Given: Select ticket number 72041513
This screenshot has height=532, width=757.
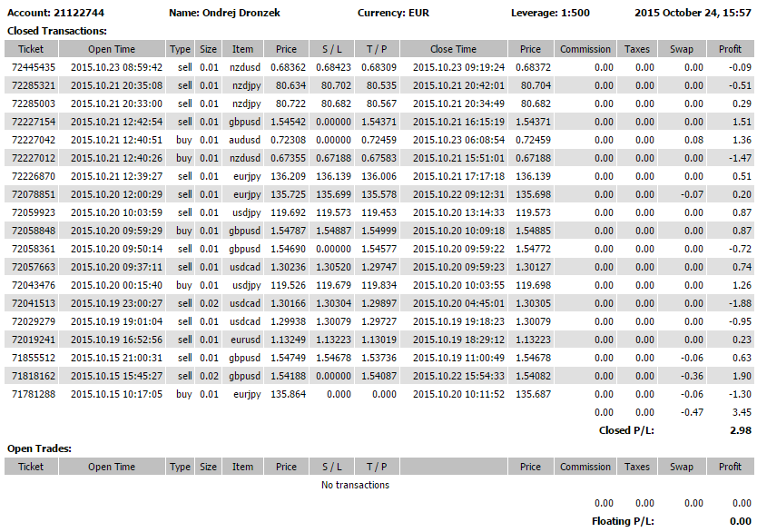Looking at the screenshot, I should [x=34, y=303].
